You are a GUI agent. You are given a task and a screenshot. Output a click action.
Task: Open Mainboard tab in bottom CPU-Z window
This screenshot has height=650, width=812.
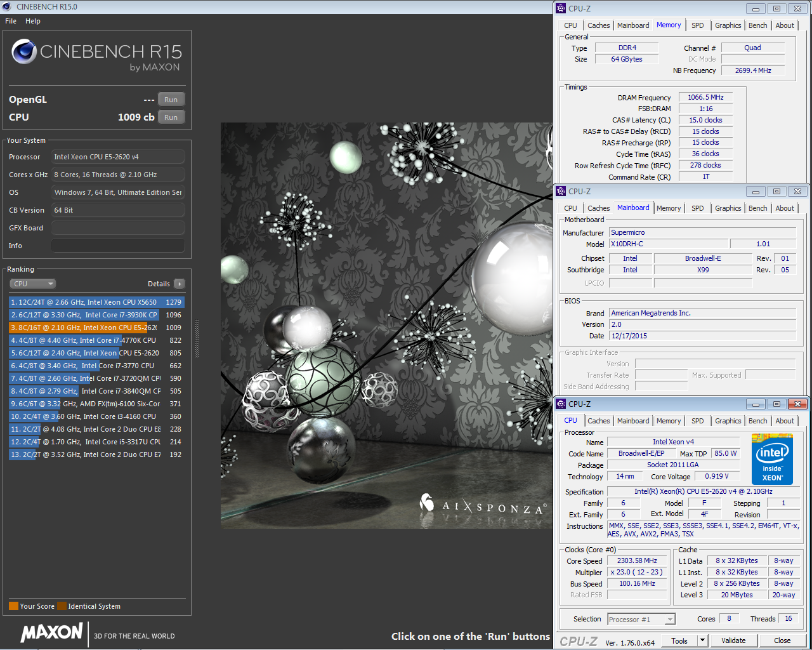pyautogui.click(x=633, y=421)
